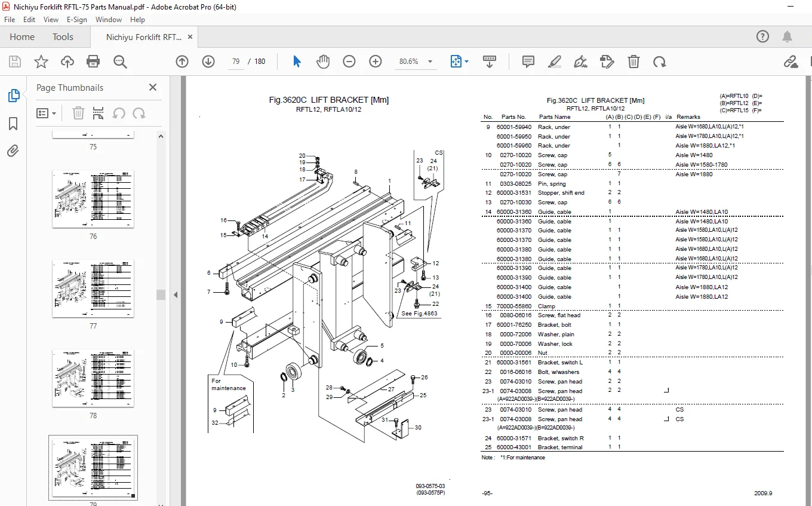The image size is (812, 506).
Task: Open the File menu
Action: click(10, 20)
